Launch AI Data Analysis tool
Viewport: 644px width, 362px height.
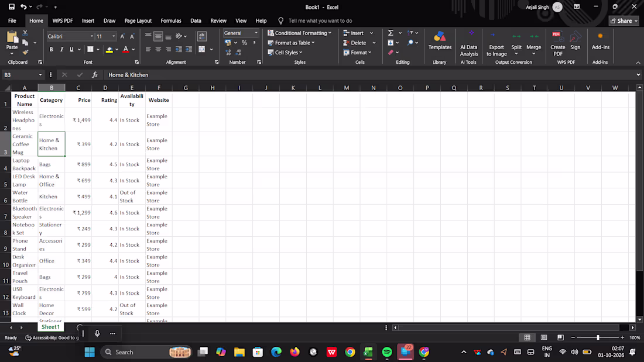point(468,44)
